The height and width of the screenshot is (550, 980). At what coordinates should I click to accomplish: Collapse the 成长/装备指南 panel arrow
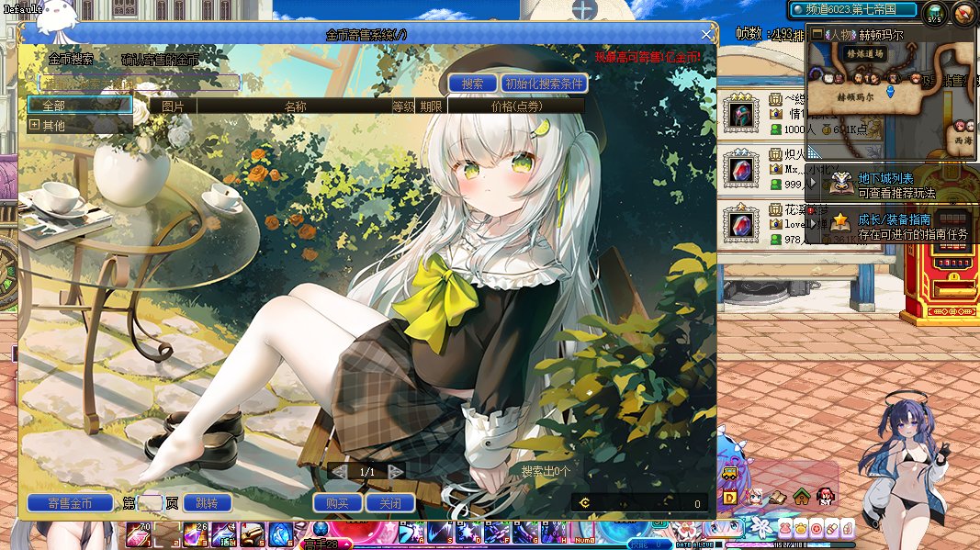(x=813, y=224)
